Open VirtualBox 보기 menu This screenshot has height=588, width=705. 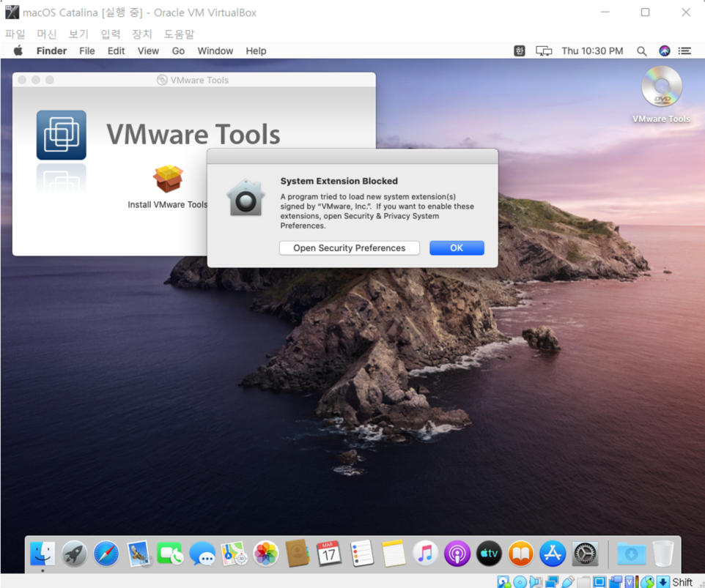pos(78,34)
